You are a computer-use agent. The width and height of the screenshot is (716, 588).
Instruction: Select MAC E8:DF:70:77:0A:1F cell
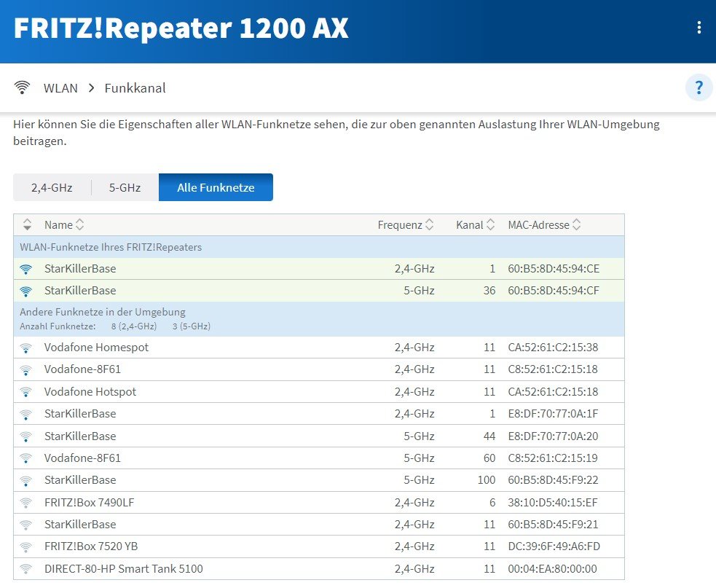553,413
